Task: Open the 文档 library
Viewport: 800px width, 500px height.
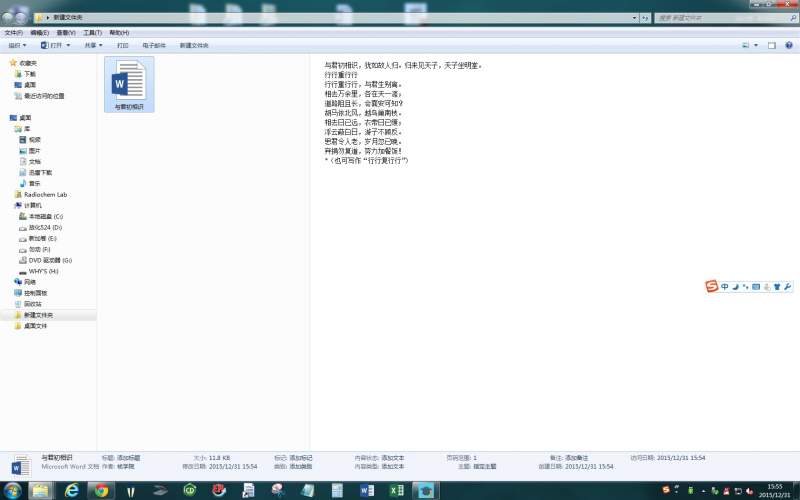Action: click(x=34, y=162)
